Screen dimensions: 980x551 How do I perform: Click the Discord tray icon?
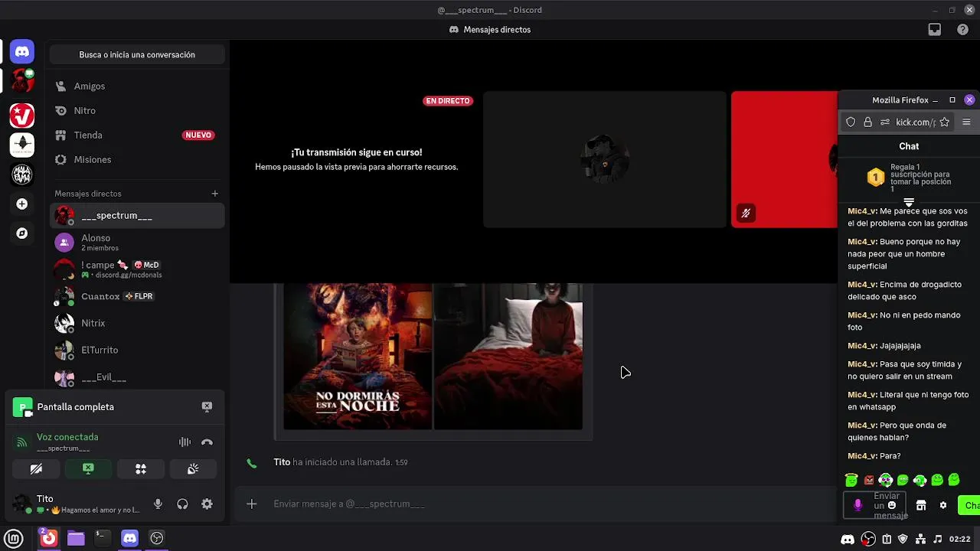(848, 539)
